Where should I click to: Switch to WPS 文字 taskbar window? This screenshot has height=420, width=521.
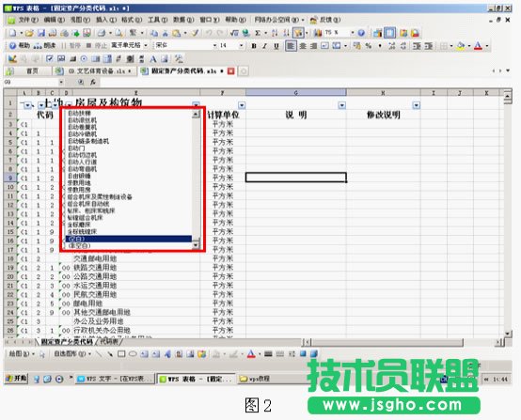[x=115, y=379]
